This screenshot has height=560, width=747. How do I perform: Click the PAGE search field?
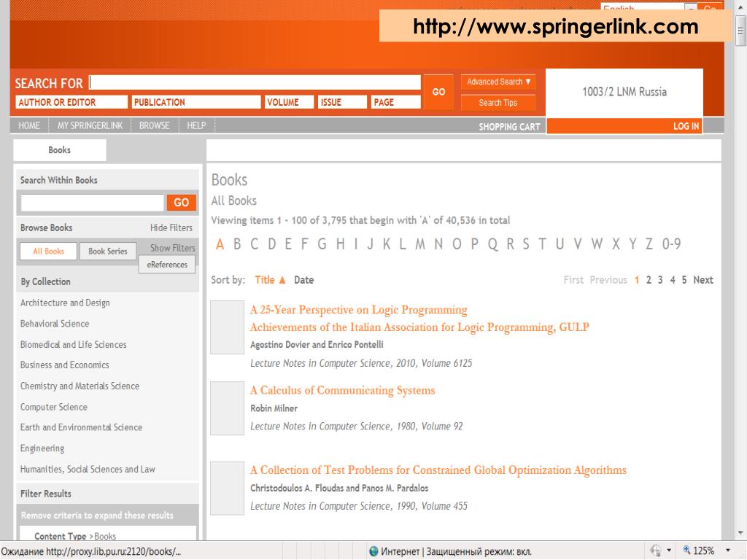click(395, 102)
